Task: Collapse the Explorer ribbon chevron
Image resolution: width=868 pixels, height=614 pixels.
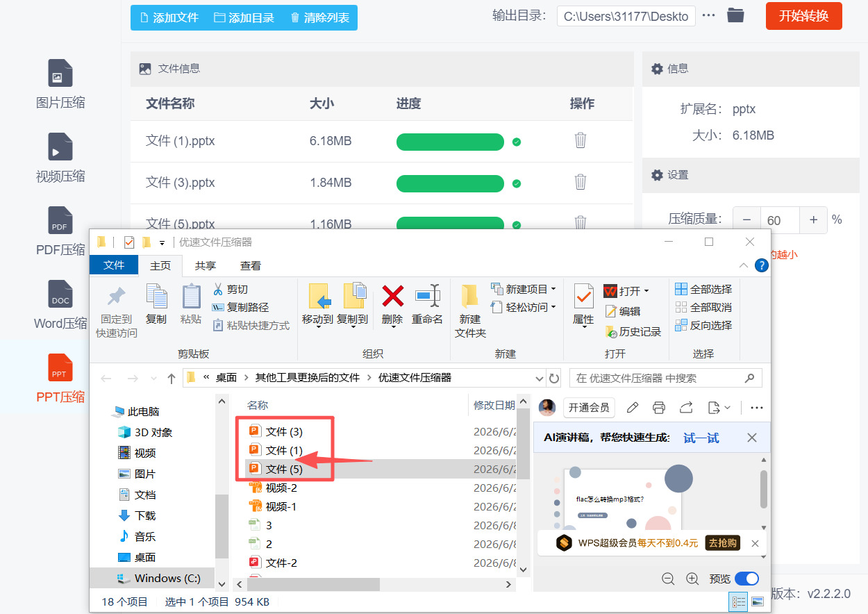Action: (x=744, y=265)
